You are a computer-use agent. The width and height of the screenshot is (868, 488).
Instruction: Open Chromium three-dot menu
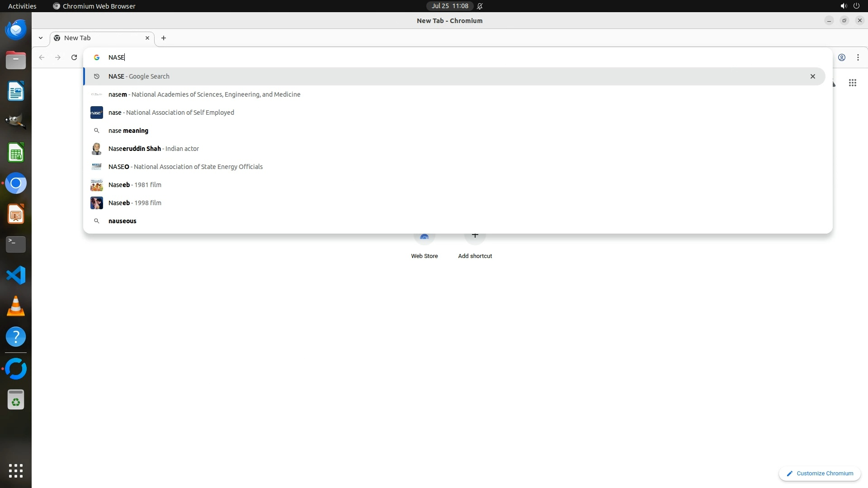[x=858, y=57]
